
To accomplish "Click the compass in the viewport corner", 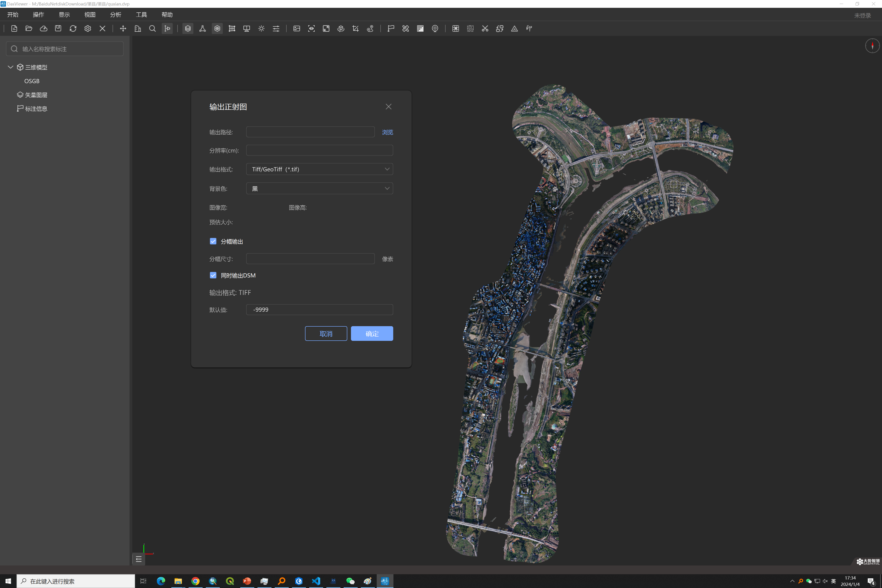I will [x=872, y=46].
